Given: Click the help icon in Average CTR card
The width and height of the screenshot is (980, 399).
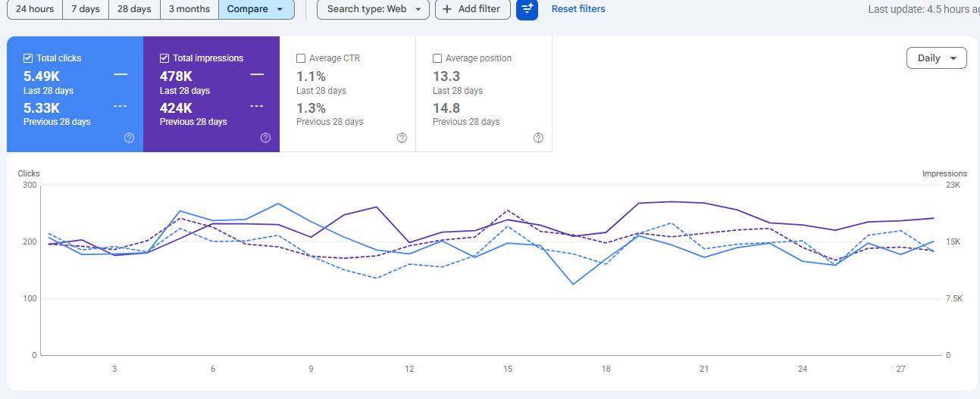Looking at the screenshot, I should coord(402,138).
